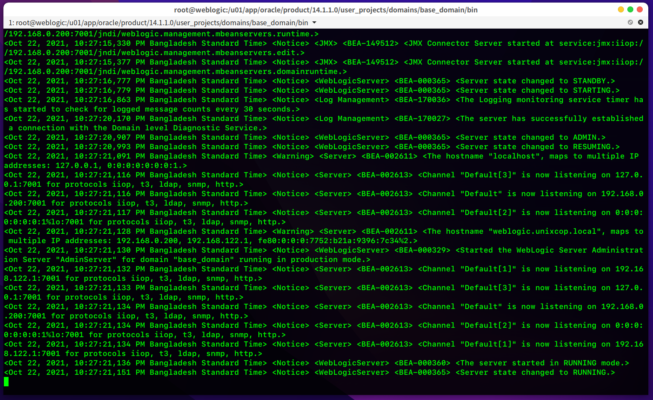The width and height of the screenshot is (653, 400).
Task: Click the green terminal cursor block
Action: [6, 382]
